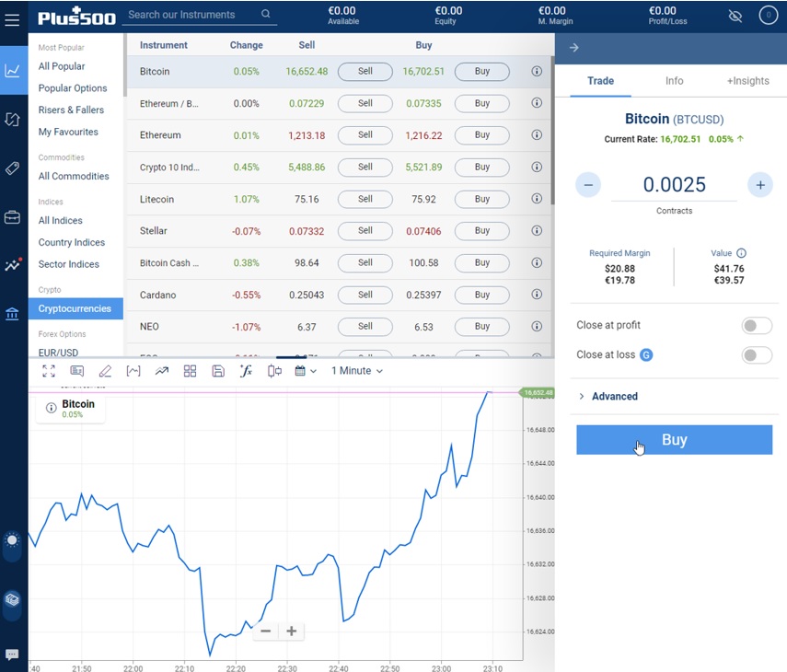Open the compare instruments trend icon
The image size is (787, 672).
pos(162,371)
